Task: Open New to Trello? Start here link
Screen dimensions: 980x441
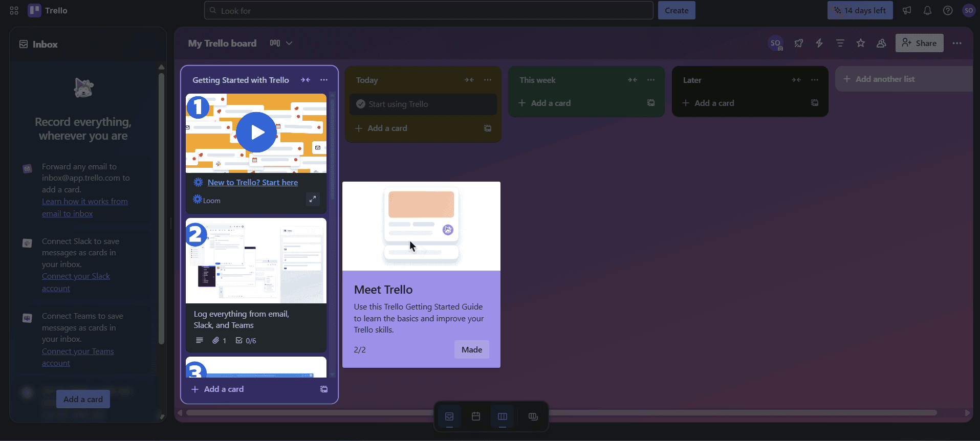Action: click(x=253, y=183)
